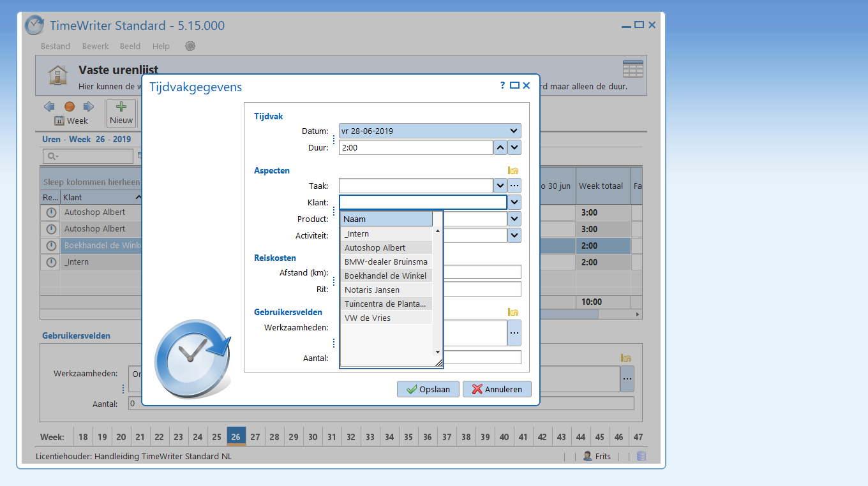Image resolution: width=868 pixels, height=486 pixels.
Task: Open the Activiteit dropdown arrow
Action: click(x=514, y=235)
